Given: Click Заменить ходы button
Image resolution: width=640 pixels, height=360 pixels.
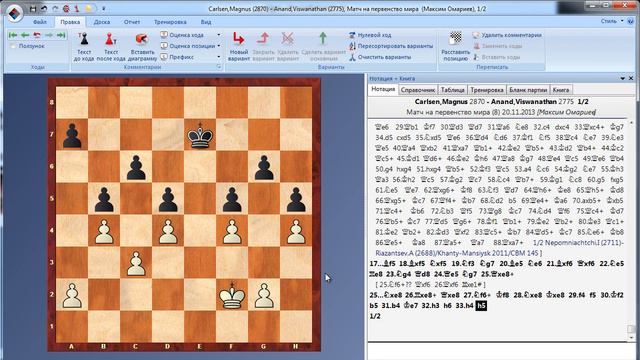Looking at the screenshot, I should click(x=498, y=46).
